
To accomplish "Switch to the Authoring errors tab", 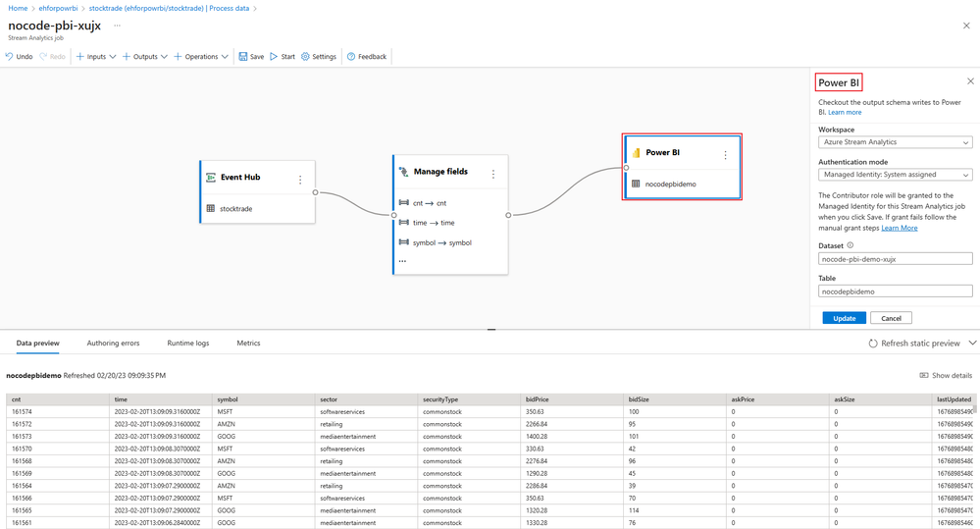I will [x=113, y=344].
